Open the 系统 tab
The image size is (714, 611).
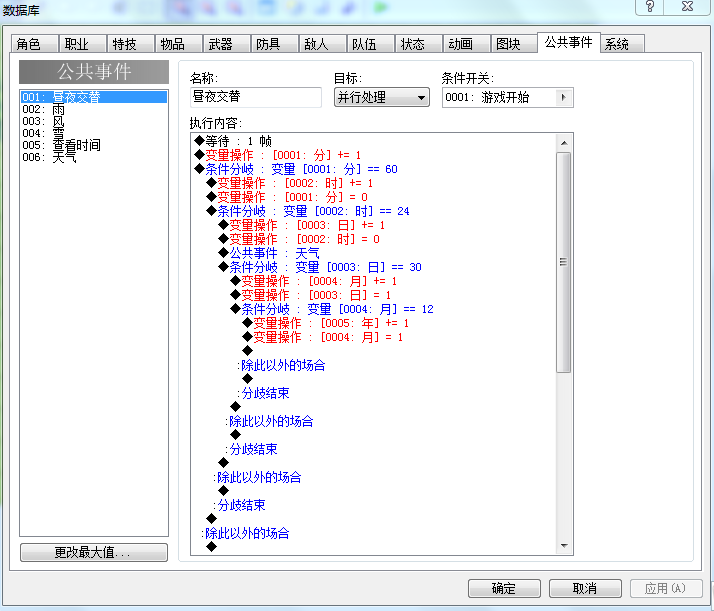[622, 44]
